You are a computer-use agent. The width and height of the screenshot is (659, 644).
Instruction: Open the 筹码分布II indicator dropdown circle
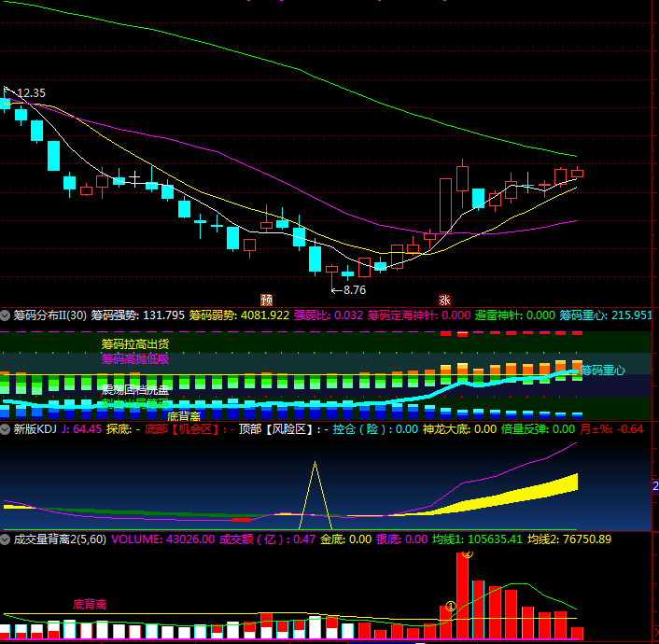(x=5, y=315)
